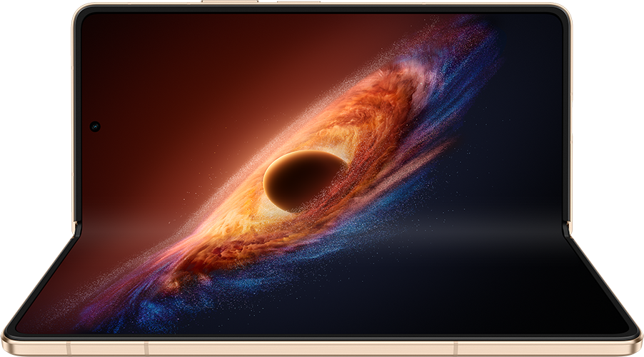644x357 pixels.
Task: Click the right antenna line on bottom frame
Action: 455,348
